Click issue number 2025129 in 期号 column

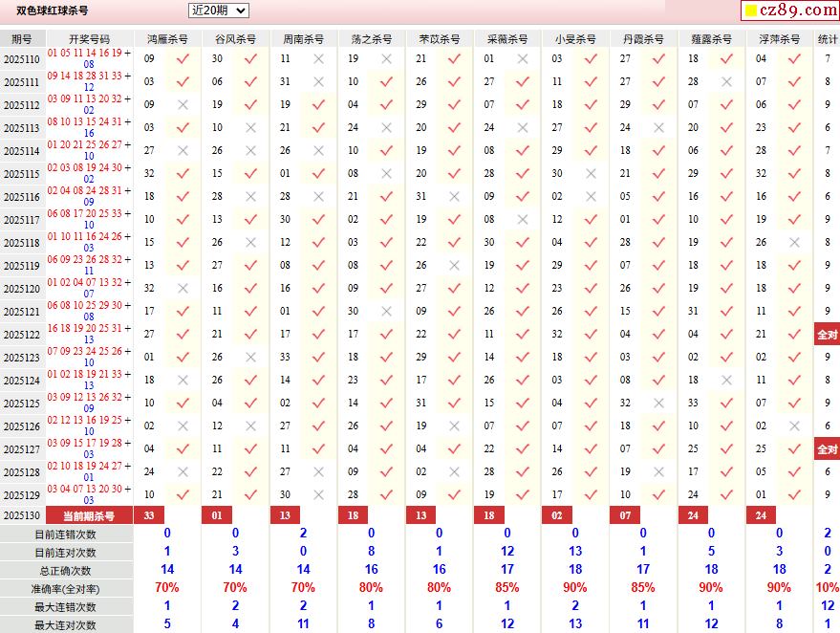tap(21, 495)
